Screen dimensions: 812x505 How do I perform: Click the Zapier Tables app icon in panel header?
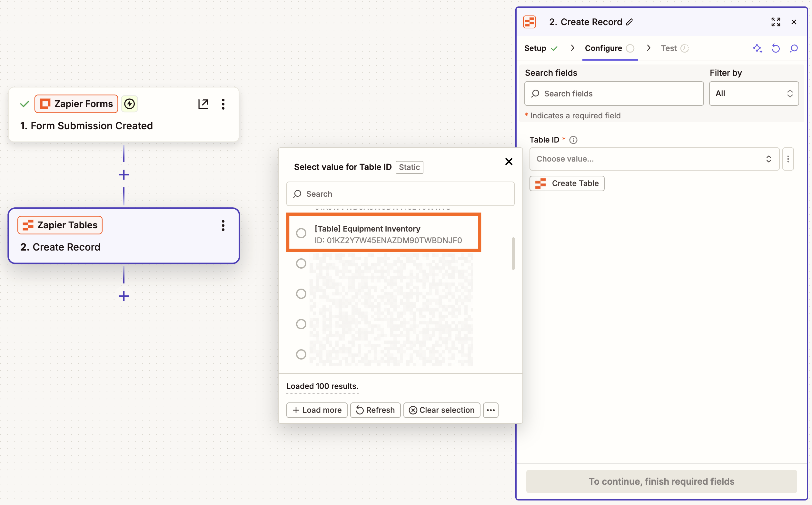(530, 22)
